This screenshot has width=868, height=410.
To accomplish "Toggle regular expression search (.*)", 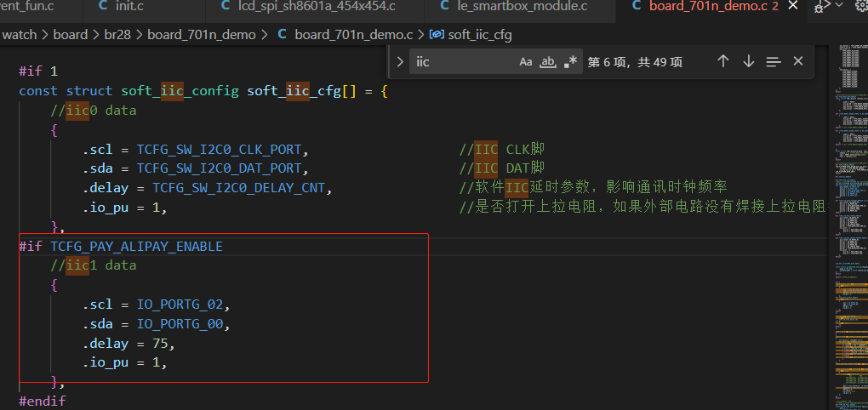I will [570, 62].
